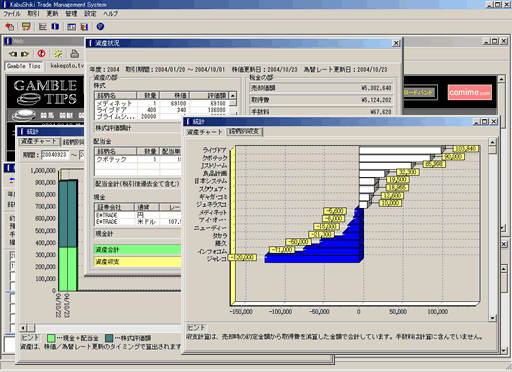512x372 pixels.
Task: Switch to the kakegoto.tv tab
Action: click(67, 66)
